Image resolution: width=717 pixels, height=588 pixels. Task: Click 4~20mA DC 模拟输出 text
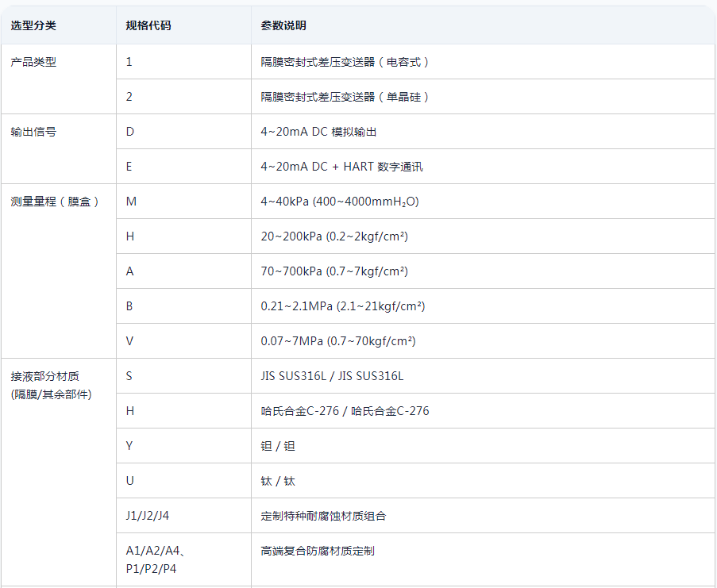tap(318, 132)
